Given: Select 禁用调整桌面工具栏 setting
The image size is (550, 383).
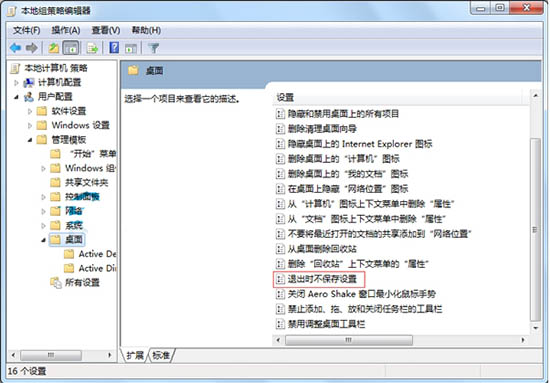Looking at the screenshot, I should 326,324.
